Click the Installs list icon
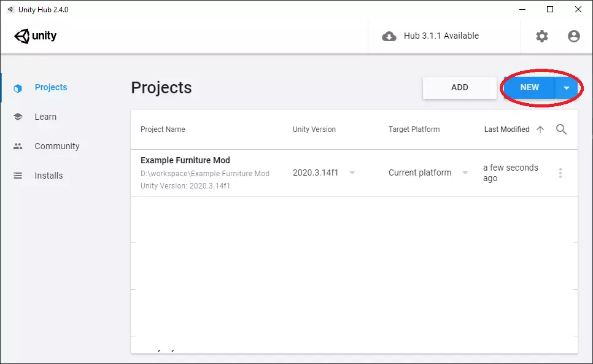The height and width of the screenshot is (364, 593). click(x=18, y=176)
